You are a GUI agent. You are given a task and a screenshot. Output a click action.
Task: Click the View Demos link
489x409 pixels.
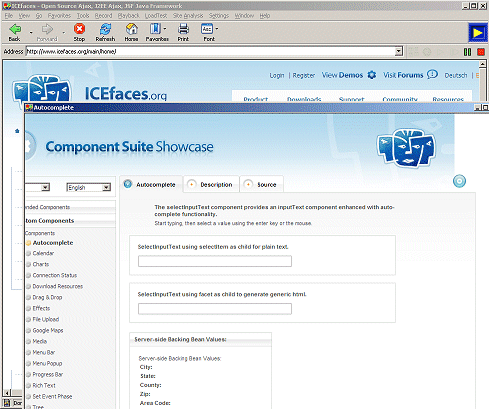[342, 75]
